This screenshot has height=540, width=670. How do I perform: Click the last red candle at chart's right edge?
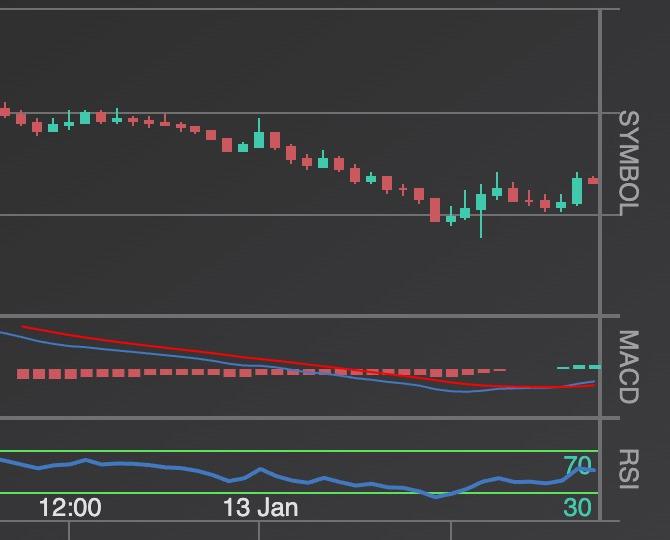593,181
